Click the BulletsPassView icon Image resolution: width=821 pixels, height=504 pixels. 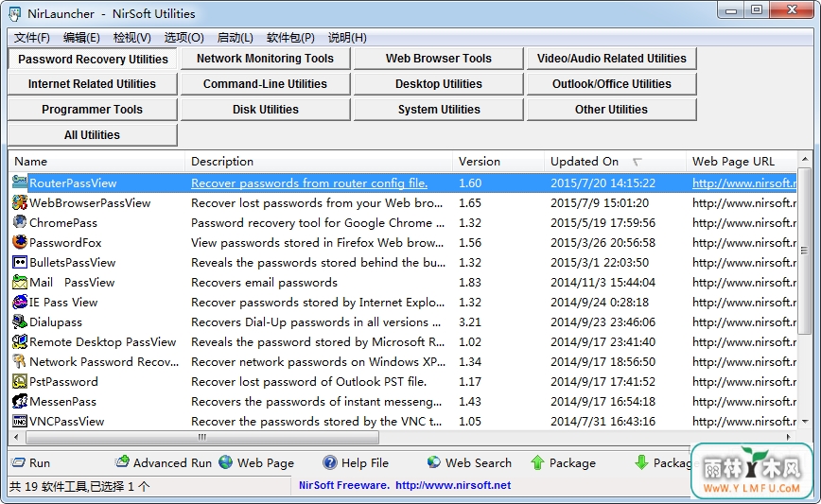pyautogui.click(x=20, y=262)
